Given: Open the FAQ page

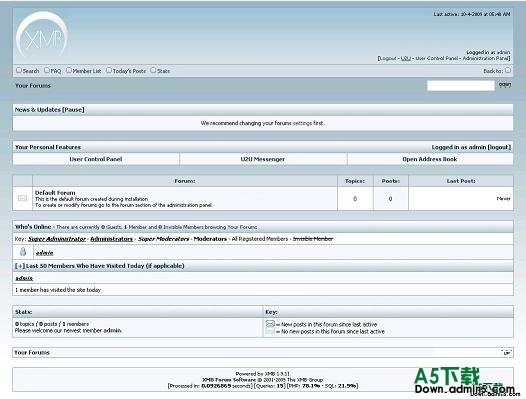Looking at the screenshot, I should point(56,71).
